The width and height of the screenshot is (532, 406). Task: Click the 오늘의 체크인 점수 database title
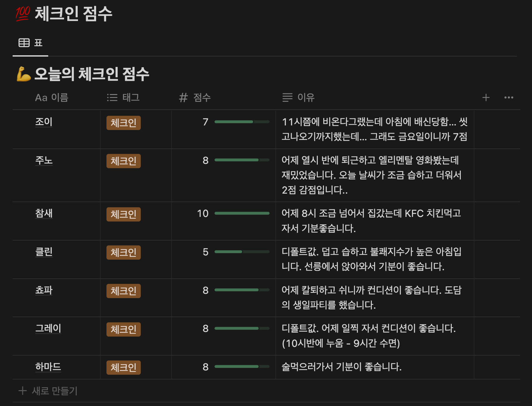pyautogui.click(x=92, y=74)
